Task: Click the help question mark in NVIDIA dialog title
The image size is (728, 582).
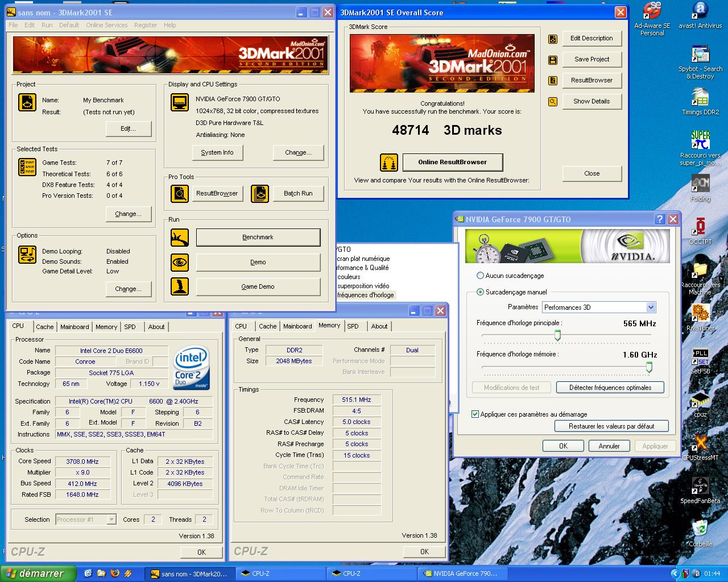Action: [x=660, y=219]
